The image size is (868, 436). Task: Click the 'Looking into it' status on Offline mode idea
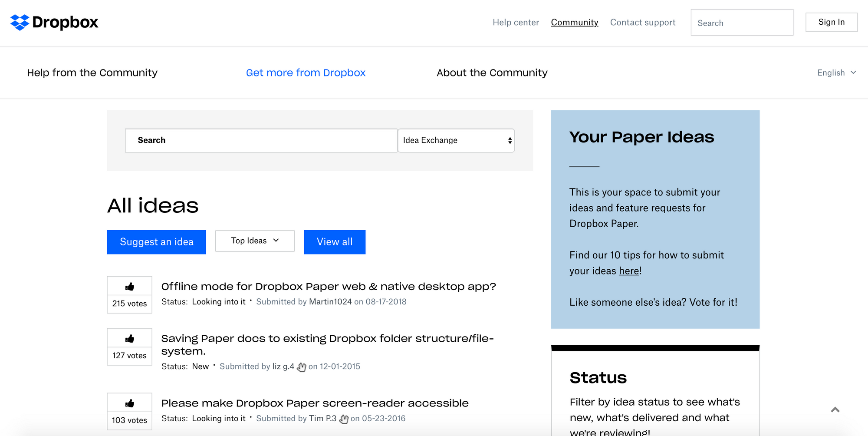pos(219,302)
